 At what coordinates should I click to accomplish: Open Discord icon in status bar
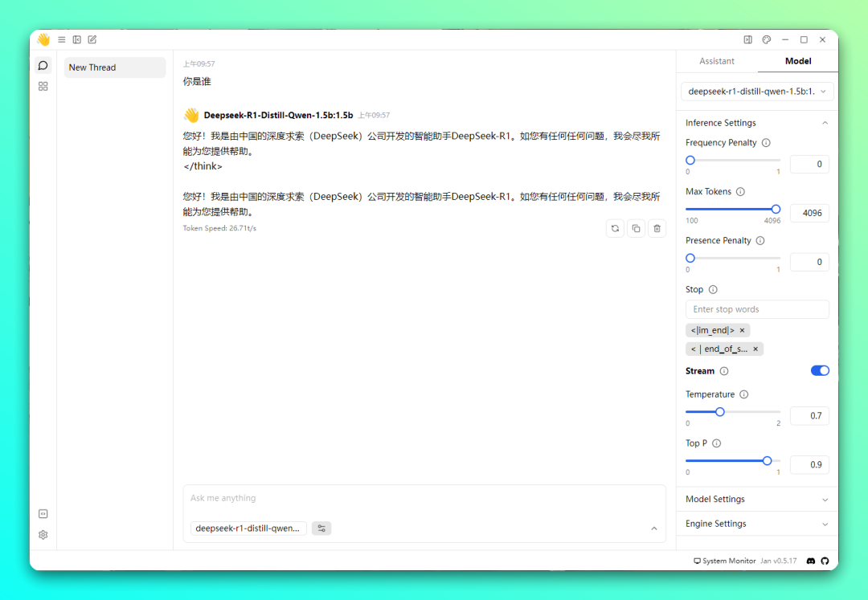coord(811,561)
